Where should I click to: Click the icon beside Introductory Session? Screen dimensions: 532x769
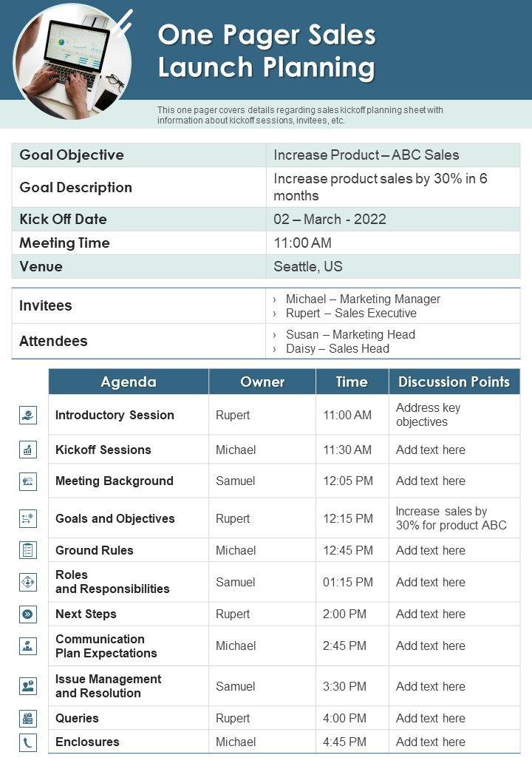(x=28, y=415)
